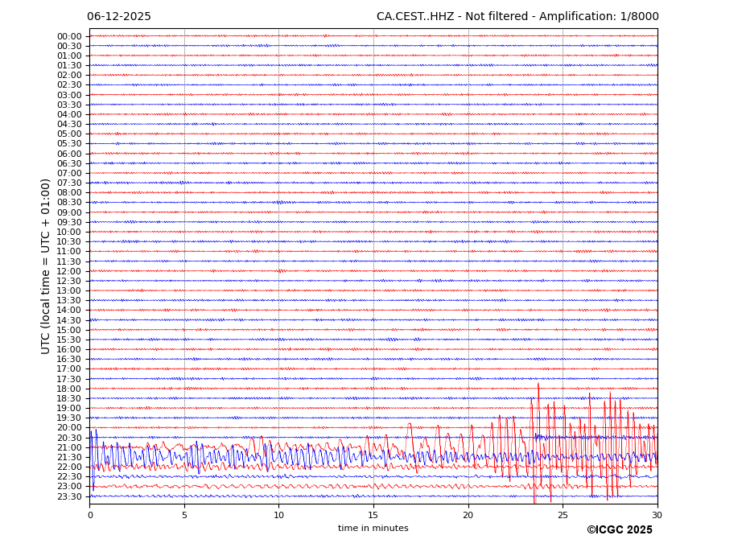Select the 12:00 time row label
Screen dimensions: 746x560
[69, 271]
